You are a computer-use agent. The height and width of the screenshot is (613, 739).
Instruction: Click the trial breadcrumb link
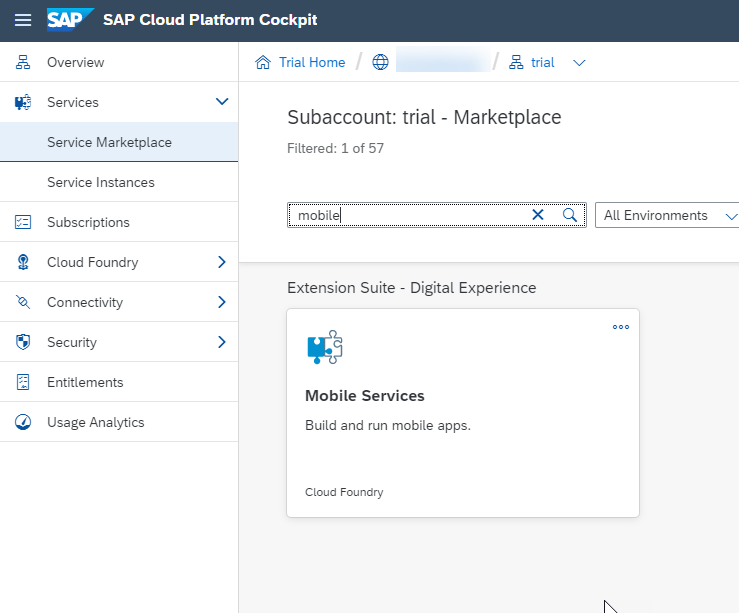(542, 62)
